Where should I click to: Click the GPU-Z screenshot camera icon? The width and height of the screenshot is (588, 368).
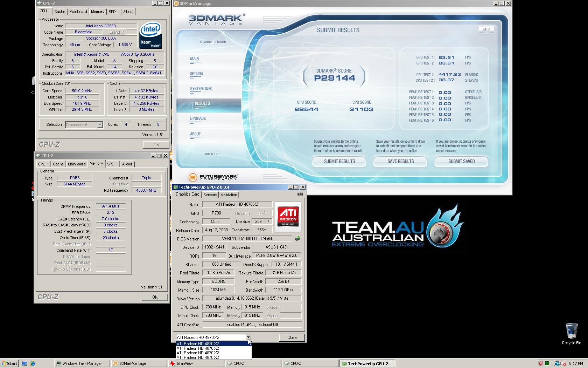coord(300,194)
